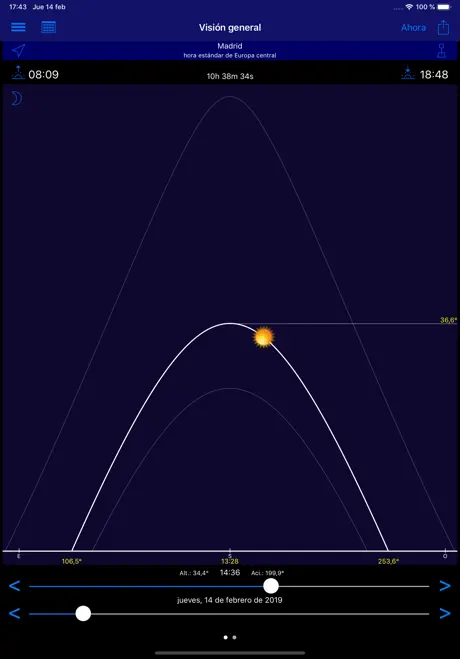Screen dimensions: 460x659
Task: Tap the 106,5° sunrise azimuth label
Action: click(71, 561)
